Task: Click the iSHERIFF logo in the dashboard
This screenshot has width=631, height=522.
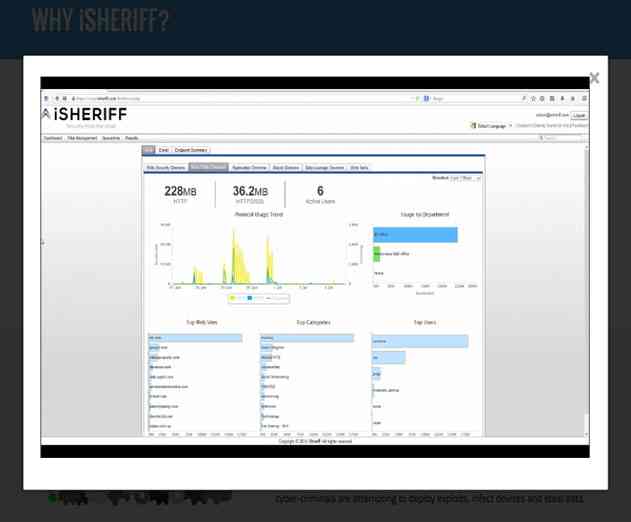Action: (85, 114)
